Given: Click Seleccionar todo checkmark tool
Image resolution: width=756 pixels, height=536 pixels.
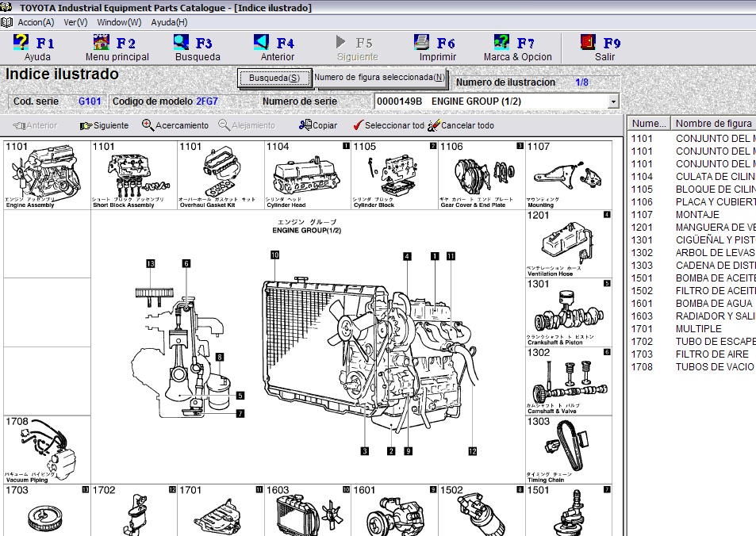Looking at the screenshot, I should (x=388, y=125).
